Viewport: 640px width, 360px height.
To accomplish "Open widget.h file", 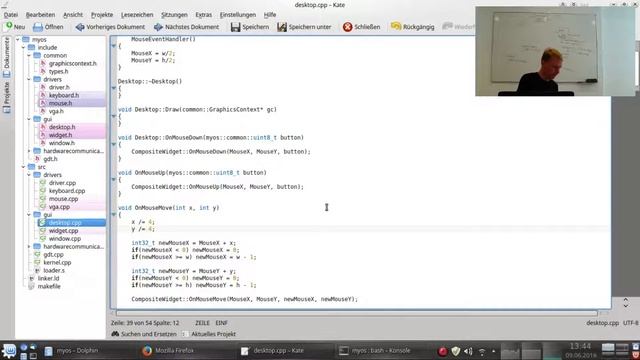I will [60, 135].
